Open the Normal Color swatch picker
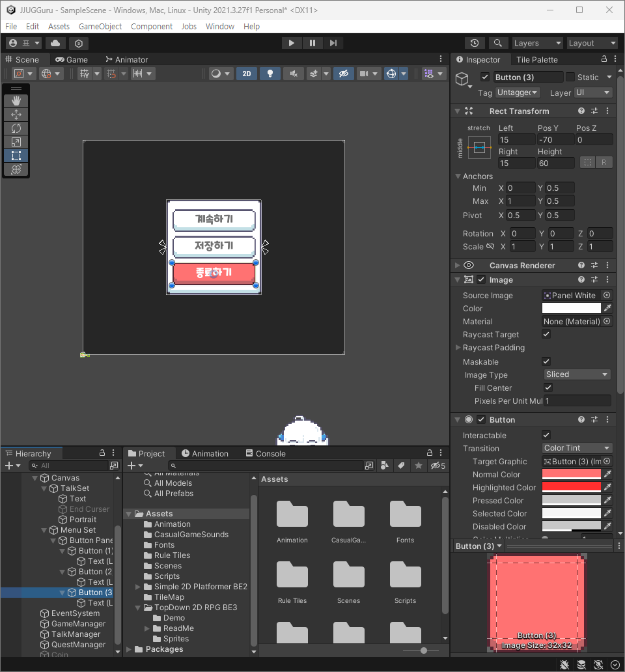 (573, 474)
